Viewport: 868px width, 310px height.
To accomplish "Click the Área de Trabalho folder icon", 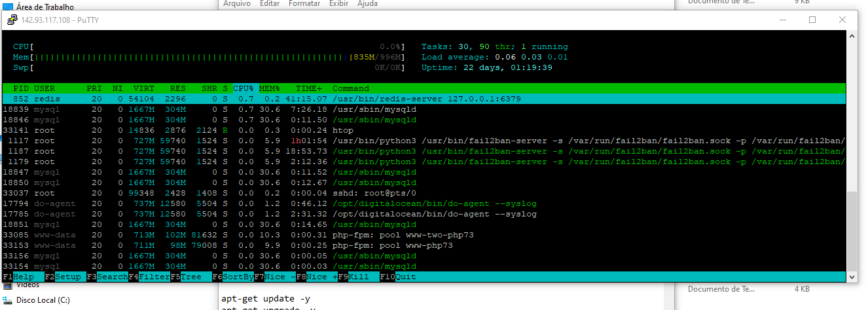I will [9, 7].
